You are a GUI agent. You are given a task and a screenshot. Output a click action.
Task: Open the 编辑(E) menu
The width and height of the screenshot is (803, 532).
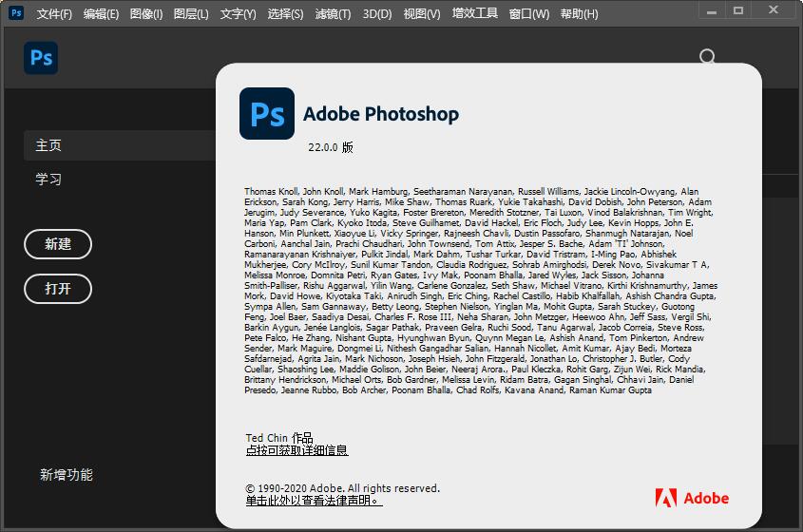[x=101, y=14]
